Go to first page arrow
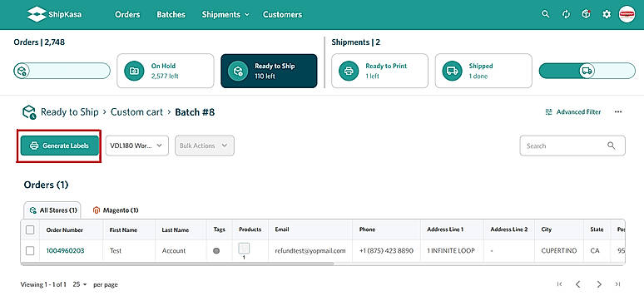The width and height of the screenshot is (644, 306). pyautogui.click(x=559, y=284)
